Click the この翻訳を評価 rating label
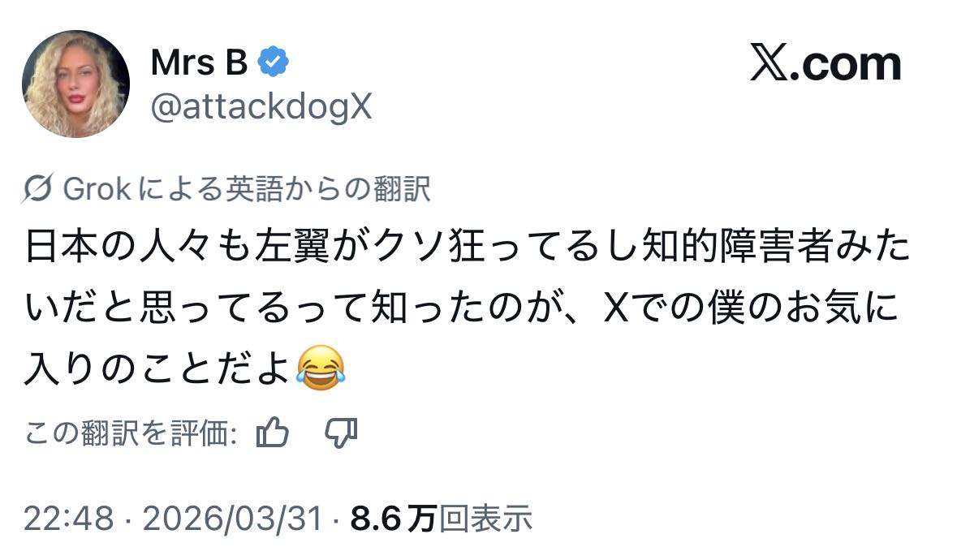Image resolution: width=957 pixels, height=560 pixels. pyautogui.click(x=131, y=433)
